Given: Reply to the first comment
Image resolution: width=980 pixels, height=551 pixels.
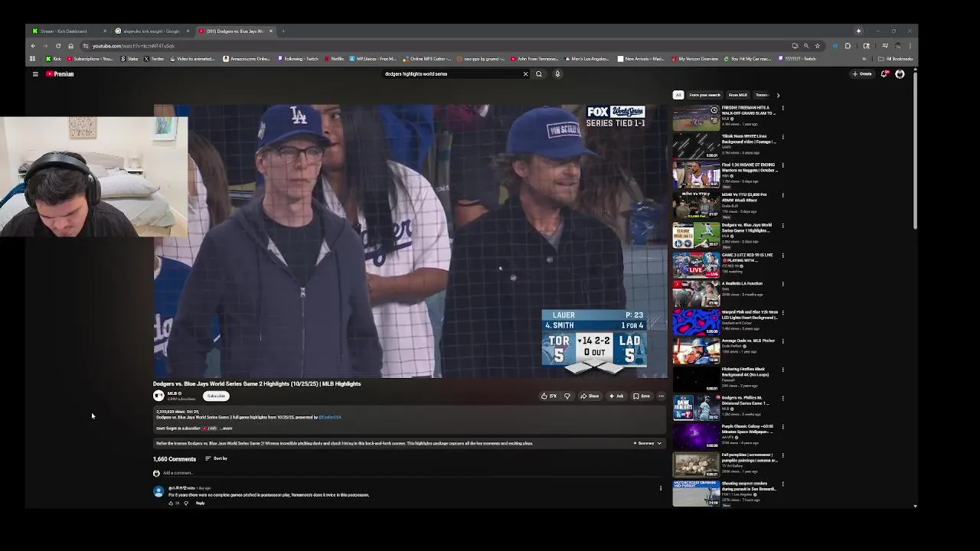Looking at the screenshot, I should click(x=200, y=503).
